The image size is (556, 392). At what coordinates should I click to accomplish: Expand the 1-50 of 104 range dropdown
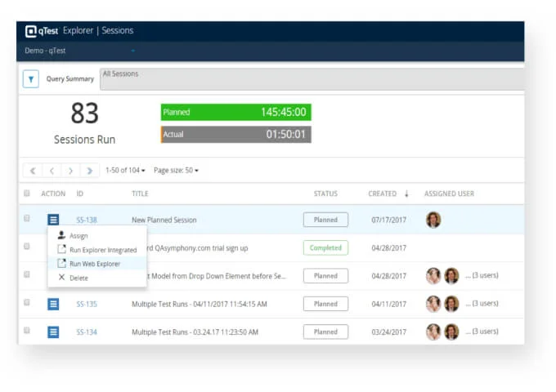point(125,171)
